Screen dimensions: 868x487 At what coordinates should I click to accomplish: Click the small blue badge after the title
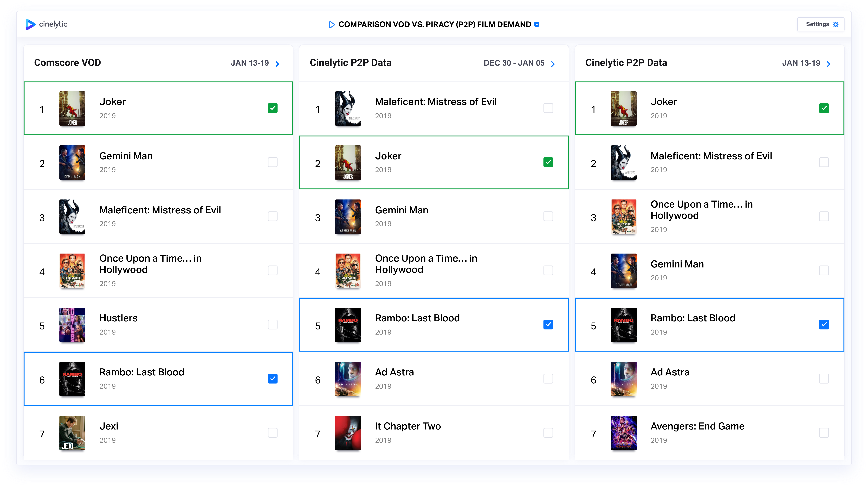pyautogui.click(x=537, y=24)
